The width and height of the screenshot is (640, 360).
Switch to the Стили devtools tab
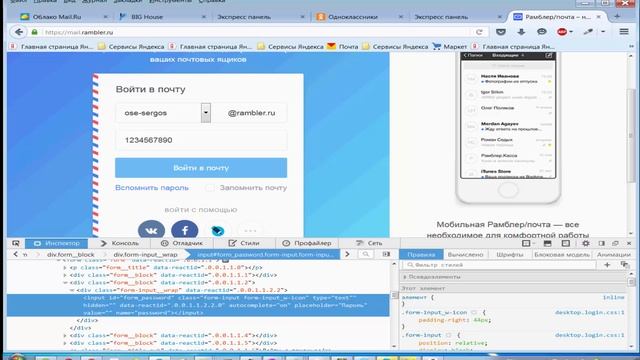click(244, 243)
